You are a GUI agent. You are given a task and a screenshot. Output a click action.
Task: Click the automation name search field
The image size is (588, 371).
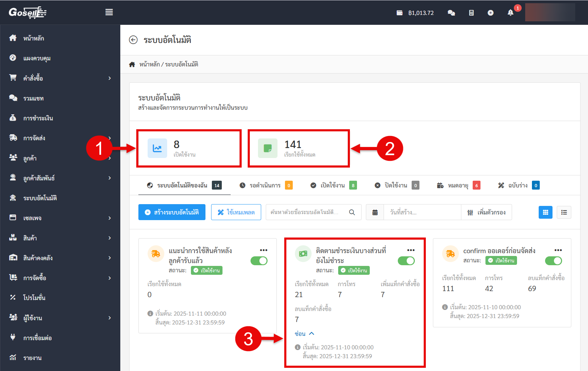[307, 212]
